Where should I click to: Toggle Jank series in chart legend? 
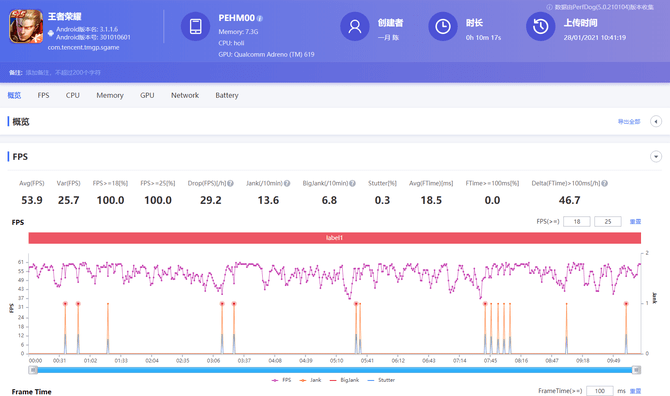310,380
